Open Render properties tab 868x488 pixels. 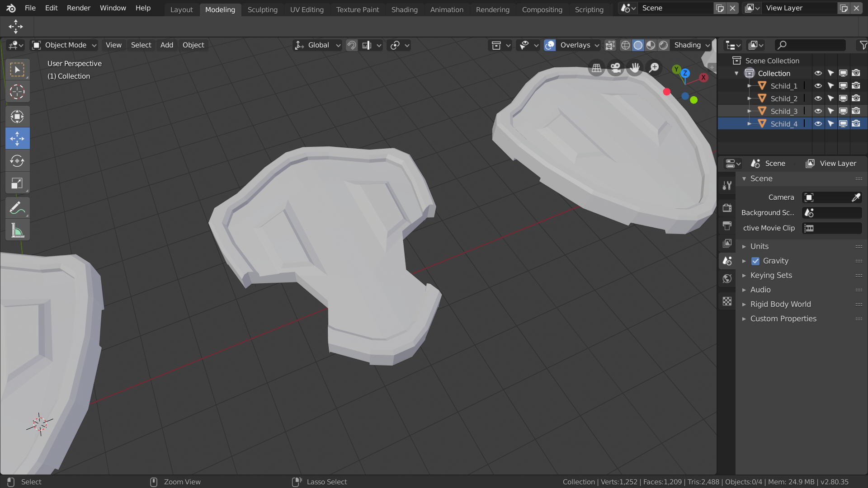click(727, 208)
